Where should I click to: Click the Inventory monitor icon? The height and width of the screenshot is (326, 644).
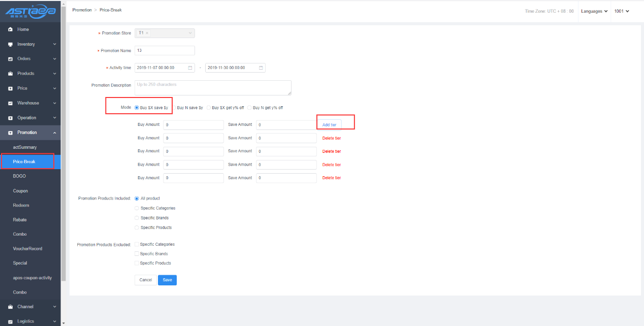(10, 44)
